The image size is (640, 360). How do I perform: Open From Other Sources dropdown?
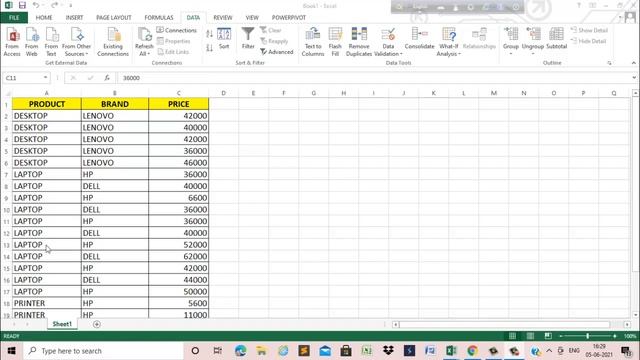(x=77, y=42)
